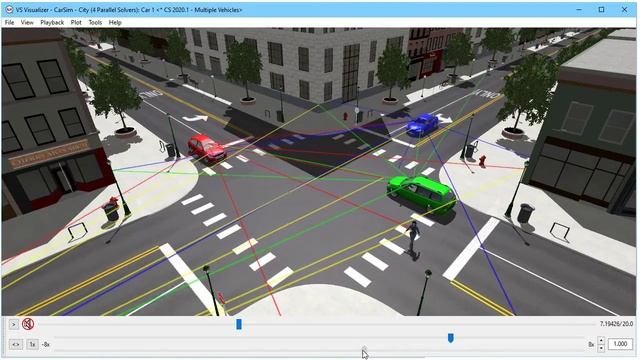Click the time readout 7.19426/20.0
The width and height of the screenshot is (640, 360).
[616, 324]
